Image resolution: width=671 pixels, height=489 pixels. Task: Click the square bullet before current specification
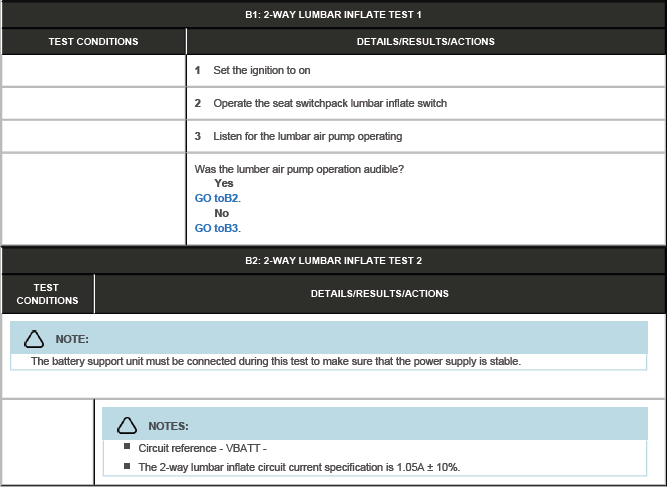[x=128, y=466]
